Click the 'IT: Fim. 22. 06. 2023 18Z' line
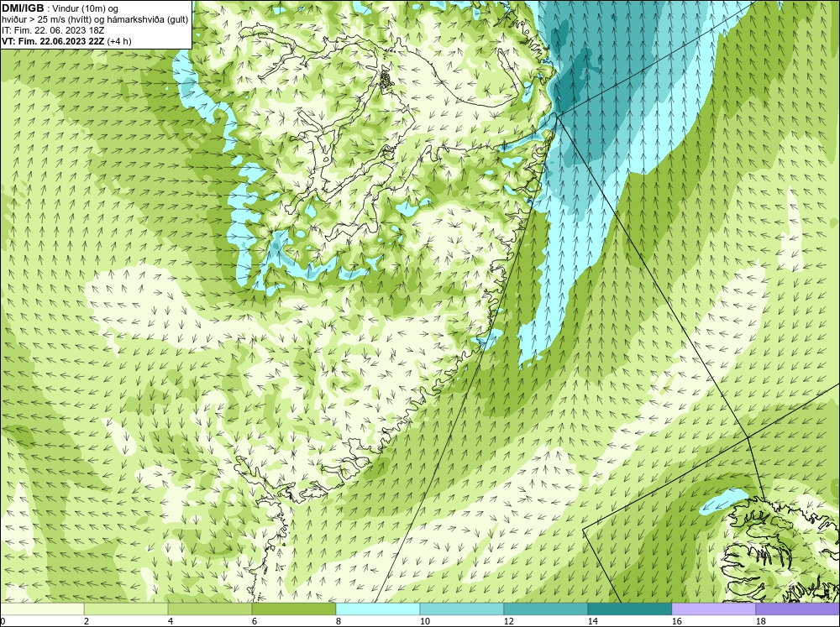 click(x=52, y=30)
